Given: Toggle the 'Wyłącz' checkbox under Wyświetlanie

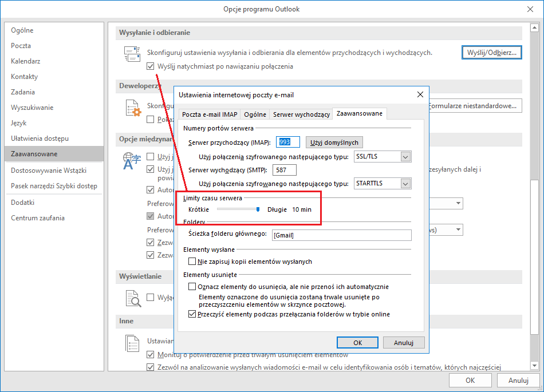Looking at the screenshot, I should (x=150, y=298).
